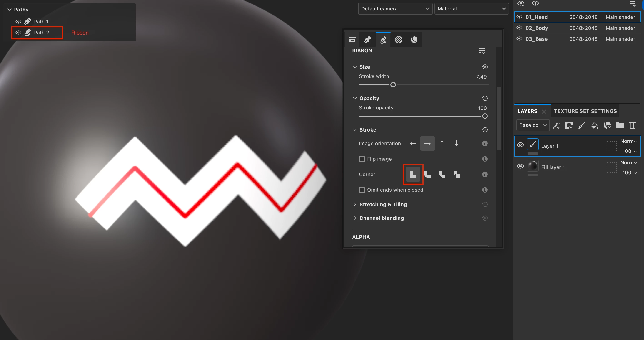Hide Path 1 with eye icon
This screenshot has height=340, width=644.
coord(18,22)
